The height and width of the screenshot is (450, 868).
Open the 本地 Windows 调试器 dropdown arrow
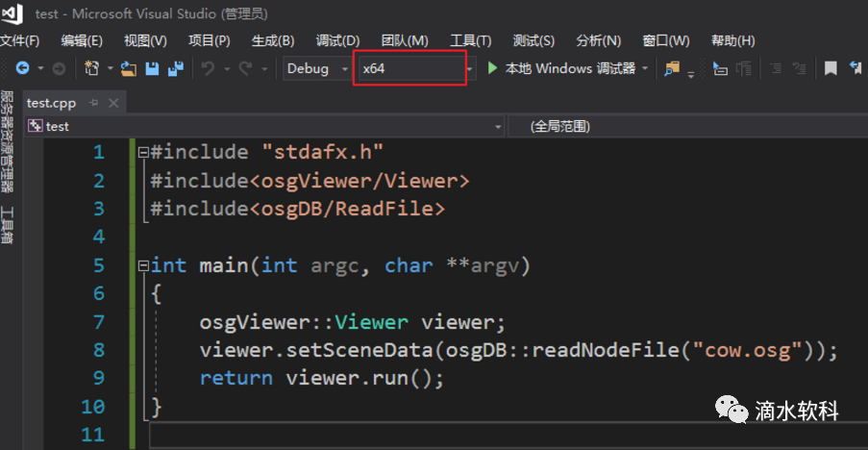click(x=644, y=68)
